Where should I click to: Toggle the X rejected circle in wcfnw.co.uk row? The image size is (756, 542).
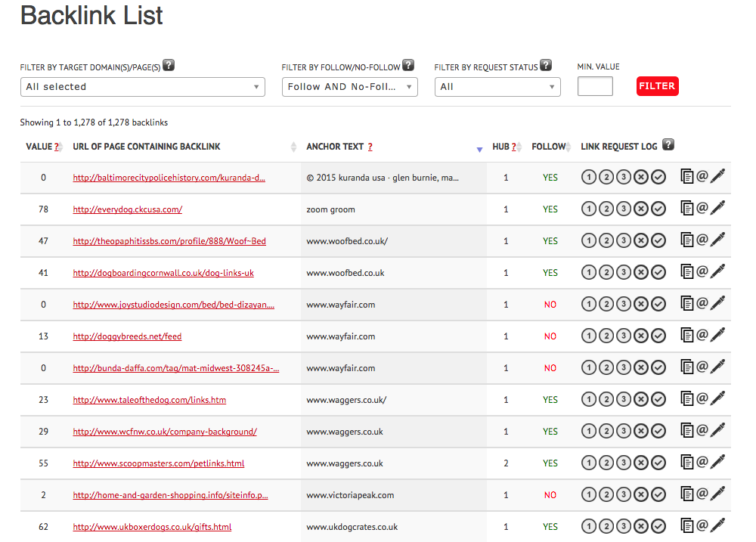tap(641, 431)
